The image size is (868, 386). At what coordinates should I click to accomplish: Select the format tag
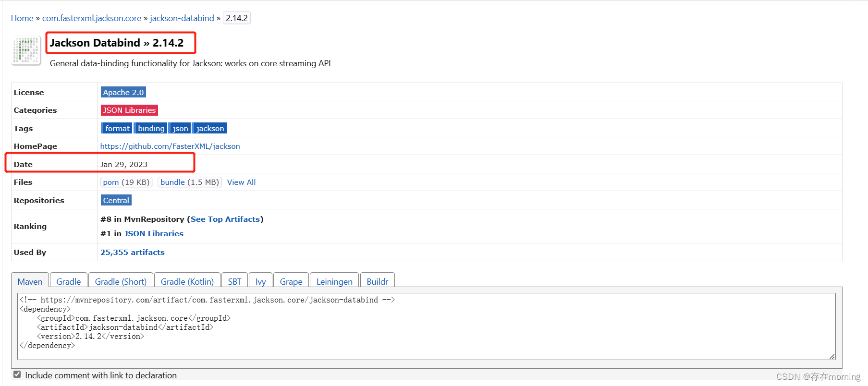click(117, 128)
